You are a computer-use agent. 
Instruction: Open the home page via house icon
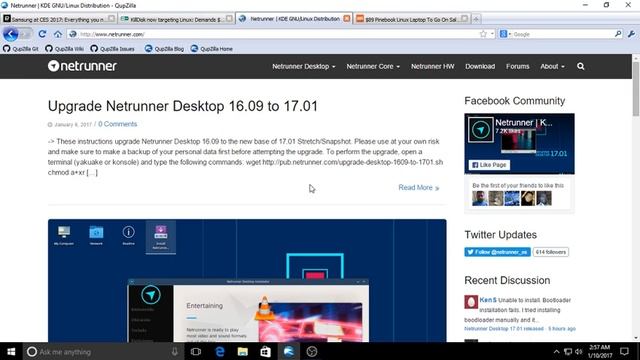pos(58,34)
